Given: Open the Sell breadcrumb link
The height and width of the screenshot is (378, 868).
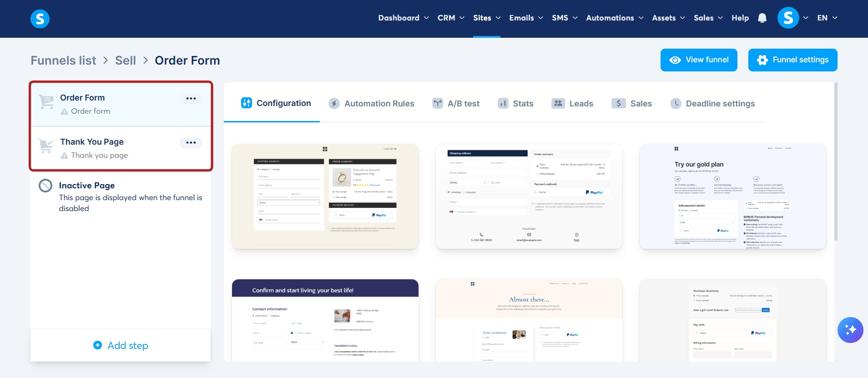Looking at the screenshot, I should [x=126, y=60].
